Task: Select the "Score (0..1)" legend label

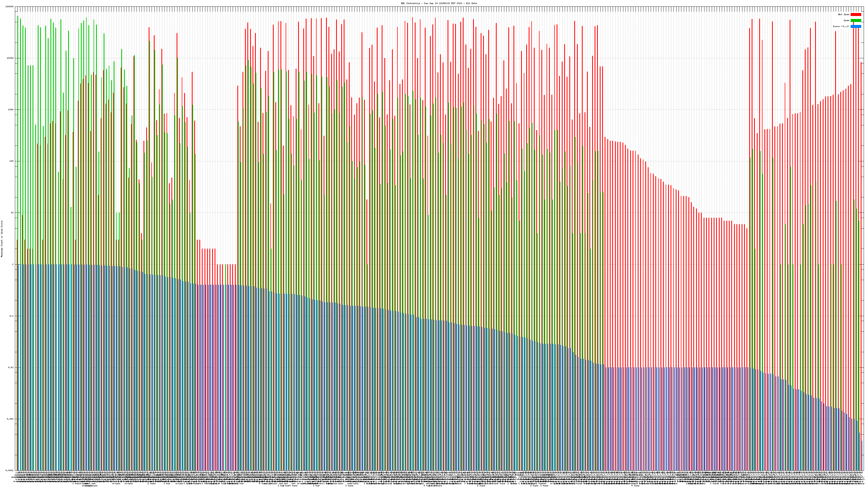Action: 841,26
